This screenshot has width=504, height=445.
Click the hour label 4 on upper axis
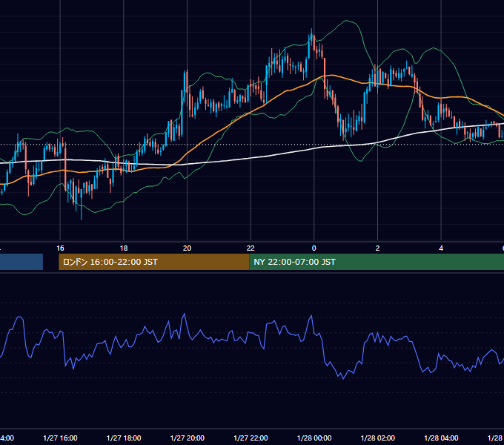coord(441,248)
